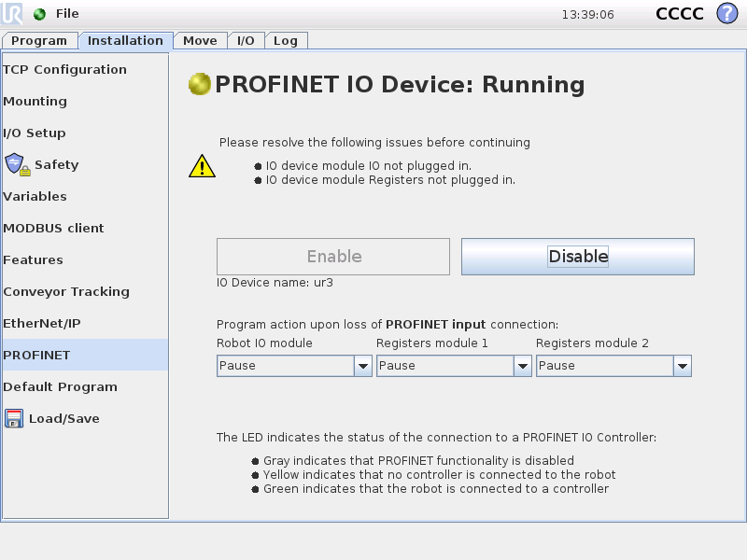The height and width of the screenshot is (560, 747).
Task: Disable the PROFINET IO device
Action: (577, 256)
